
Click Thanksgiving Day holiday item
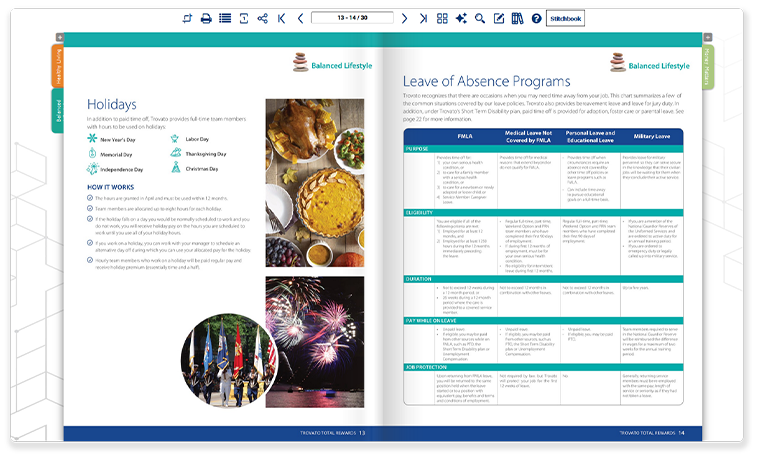coord(199,153)
